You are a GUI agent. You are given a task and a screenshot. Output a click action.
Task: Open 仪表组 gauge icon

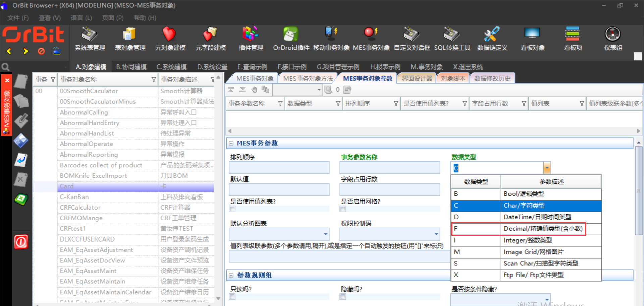613,34
